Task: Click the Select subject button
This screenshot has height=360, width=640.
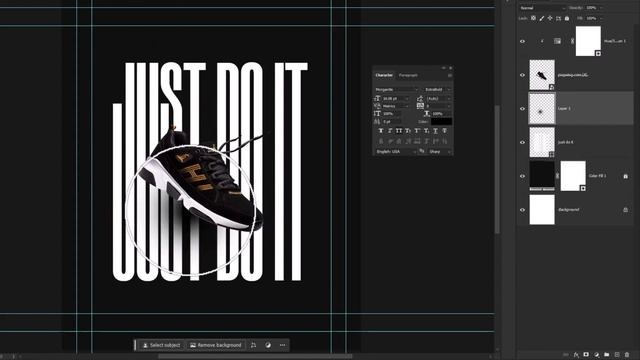Action: pyautogui.click(x=162, y=345)
